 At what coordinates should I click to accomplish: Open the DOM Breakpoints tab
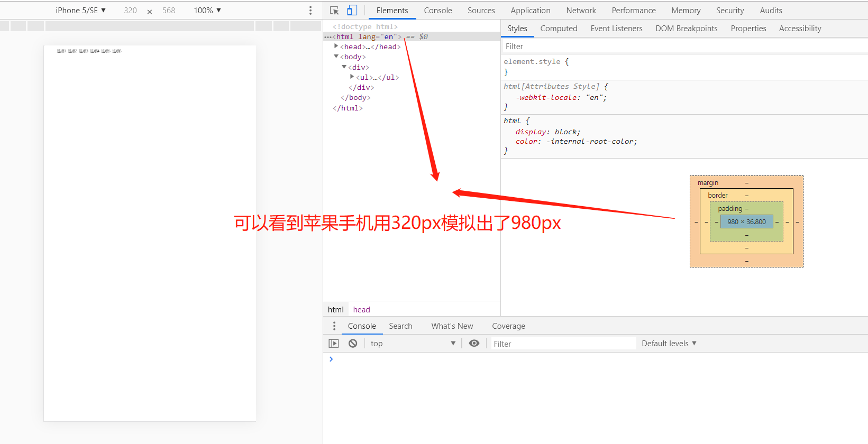click(x=687, y=29)
